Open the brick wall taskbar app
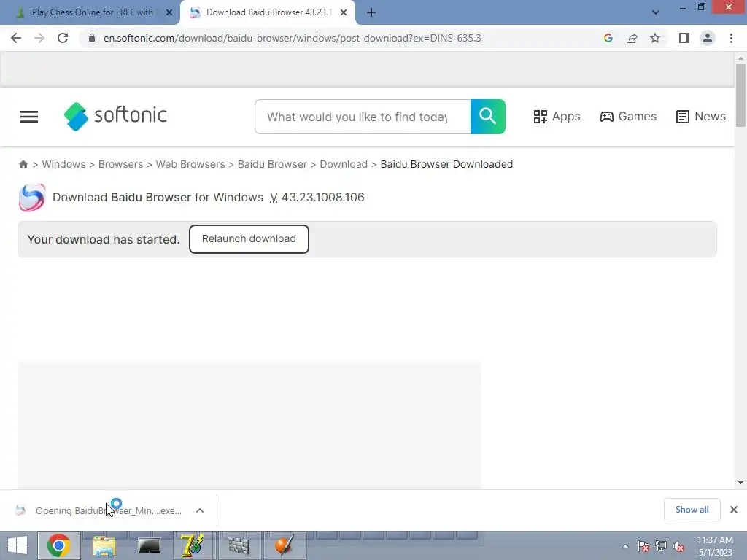Viewport: 747px width, 560px height. [239, 545]
